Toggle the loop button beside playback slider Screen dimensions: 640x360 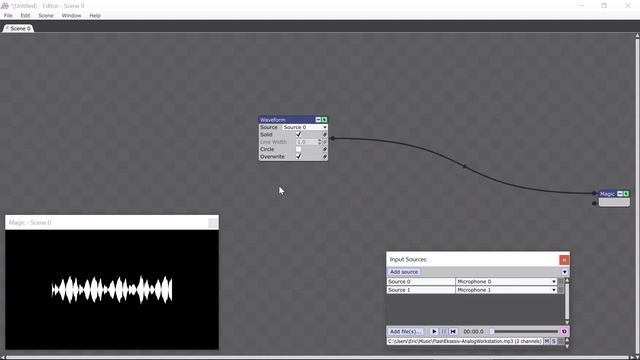(564, 331)
